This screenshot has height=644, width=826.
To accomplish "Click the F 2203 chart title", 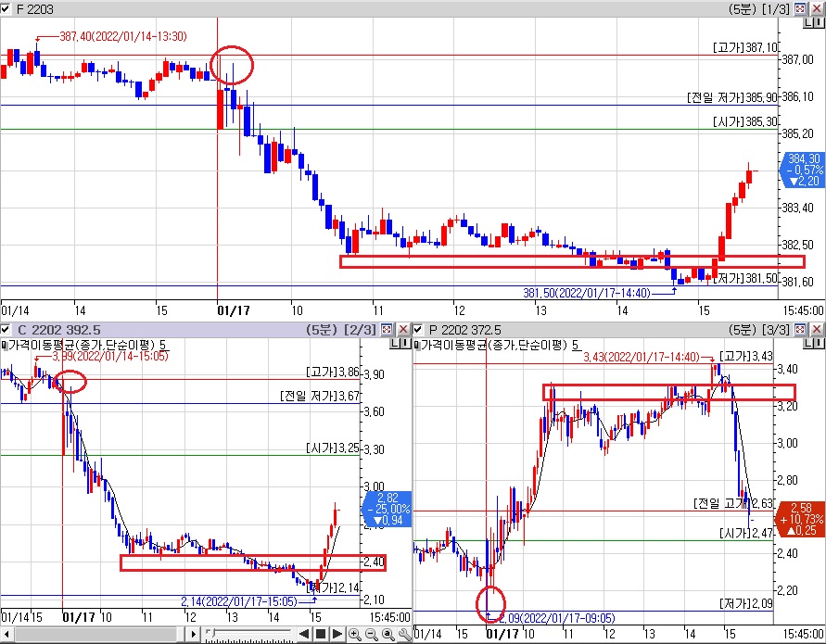I will [35, 9].
